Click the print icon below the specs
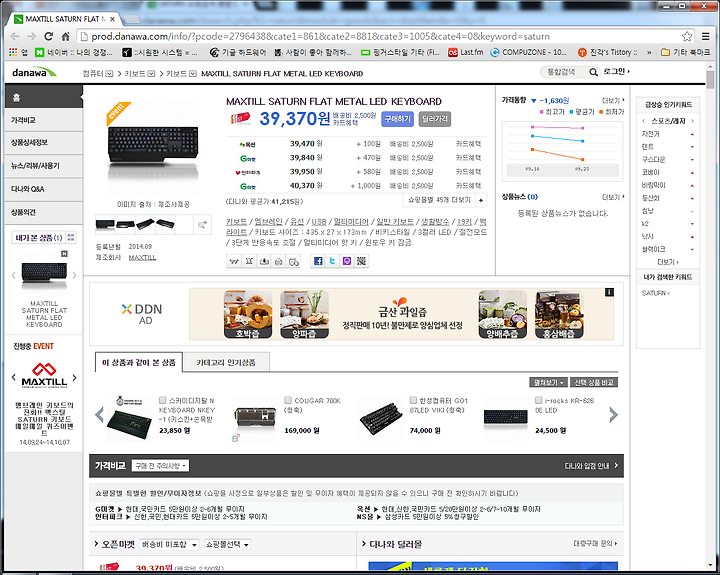 tap(279, 261)
